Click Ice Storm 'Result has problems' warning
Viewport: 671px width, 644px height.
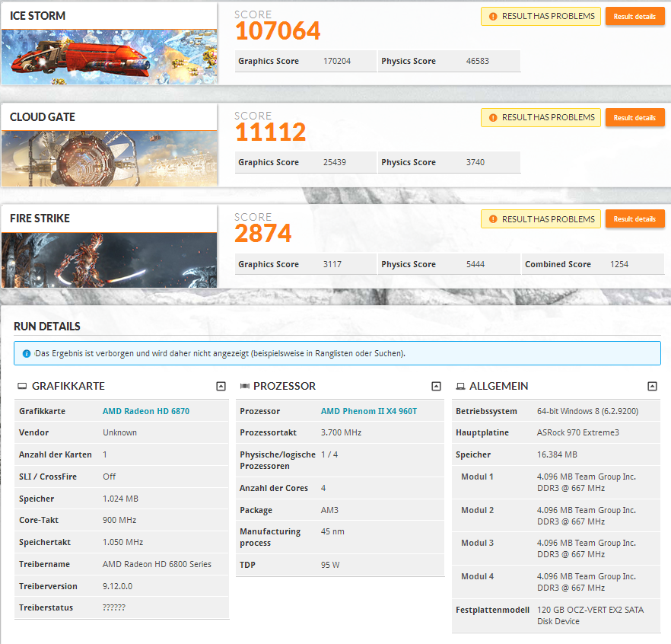tap(541, 16)
